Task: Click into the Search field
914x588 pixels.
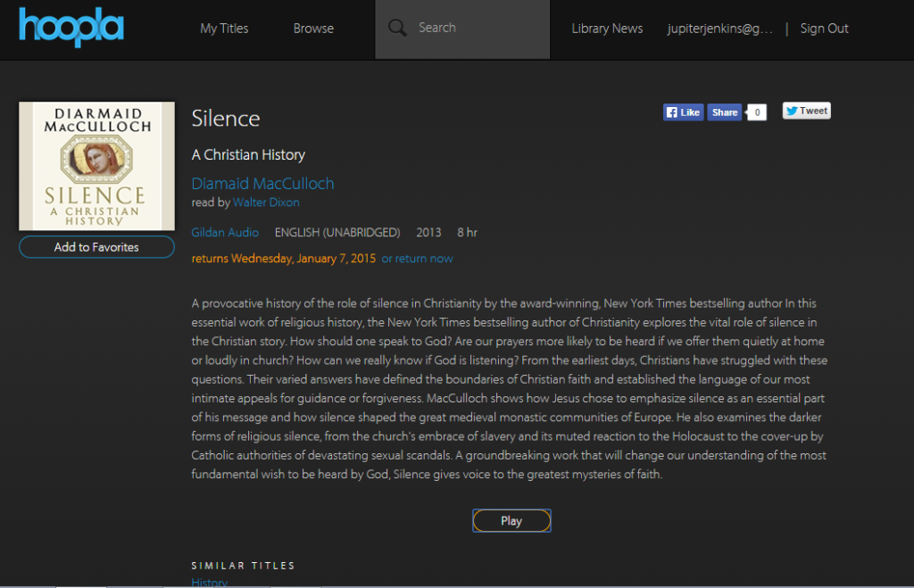Action: click(x=462, y=29)
